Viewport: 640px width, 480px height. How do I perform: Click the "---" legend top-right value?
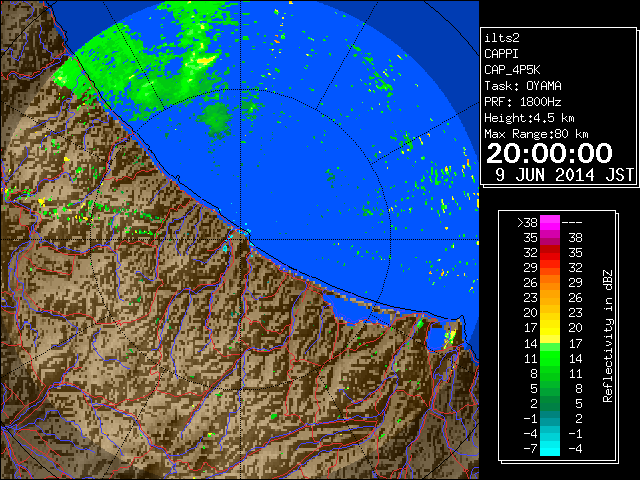(x=572, y=222)
